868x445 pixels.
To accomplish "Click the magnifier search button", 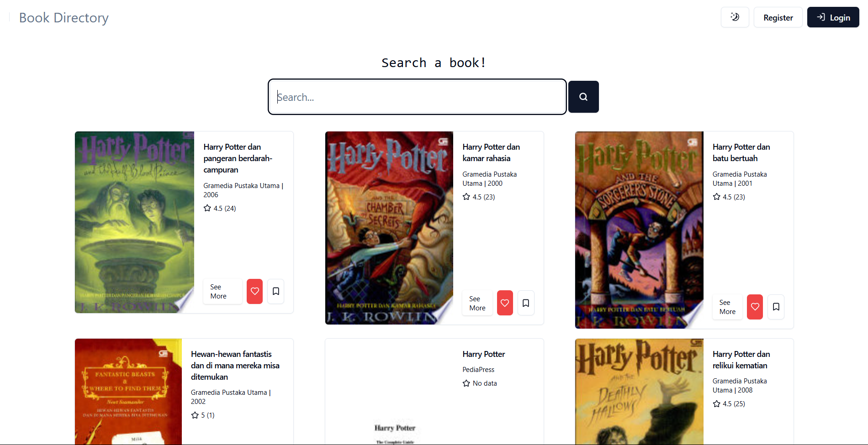I will 583,97.
